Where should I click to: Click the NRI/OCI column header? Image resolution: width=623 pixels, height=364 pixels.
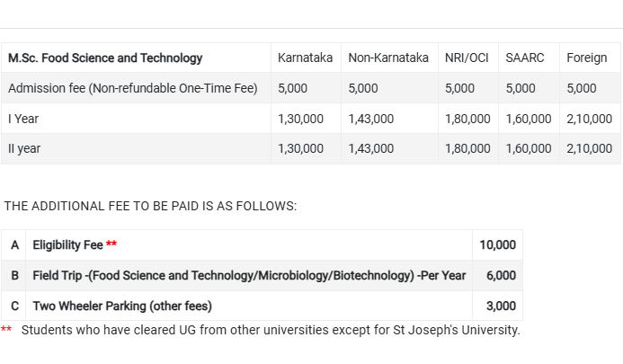coord(467,58)
